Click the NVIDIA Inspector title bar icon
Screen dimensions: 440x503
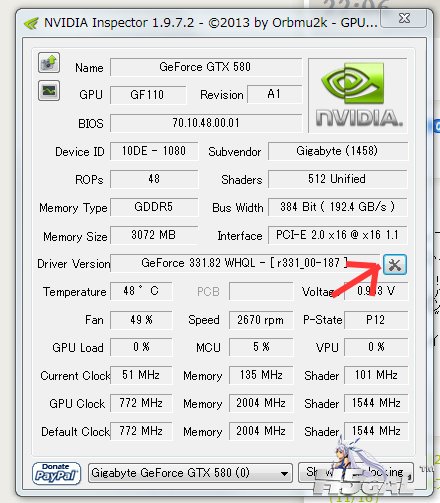tap(31, 23)
